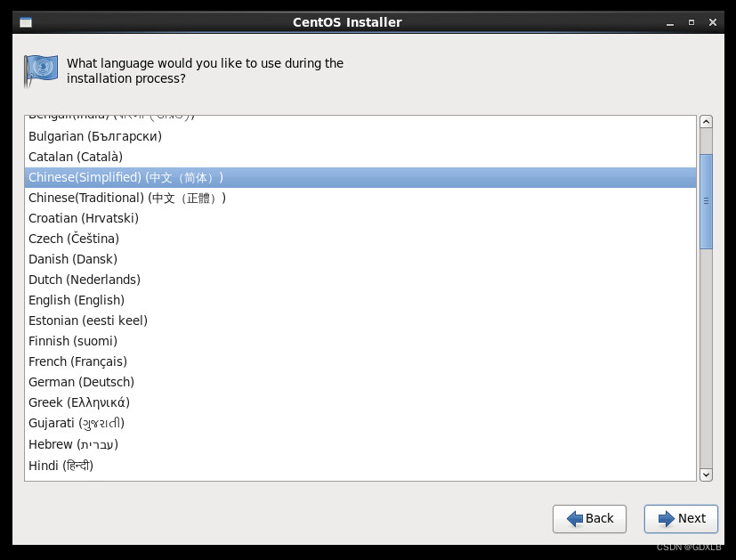
Task: Click the window menu icon in title bar
Action: pyautogui.click(x=26, y=22)
